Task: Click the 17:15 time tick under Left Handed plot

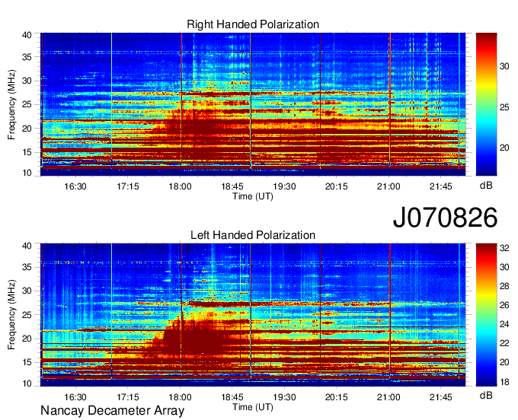Action: [x=128, y=397]
